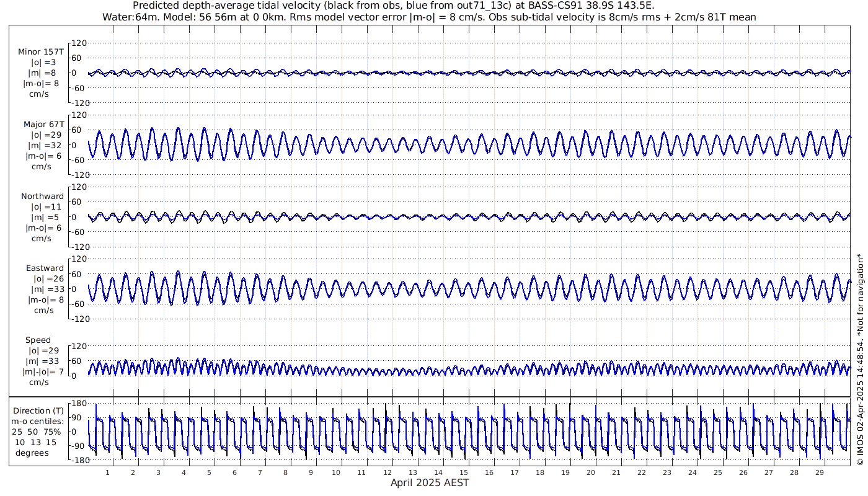Click the 'Predicted depth-average tidal velocity' title

pos(384,6)
